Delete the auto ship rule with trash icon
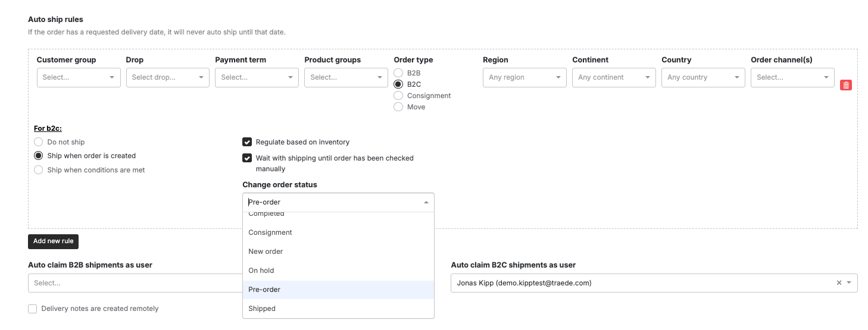This screenshot has height=330, width=868. [845, 85]
